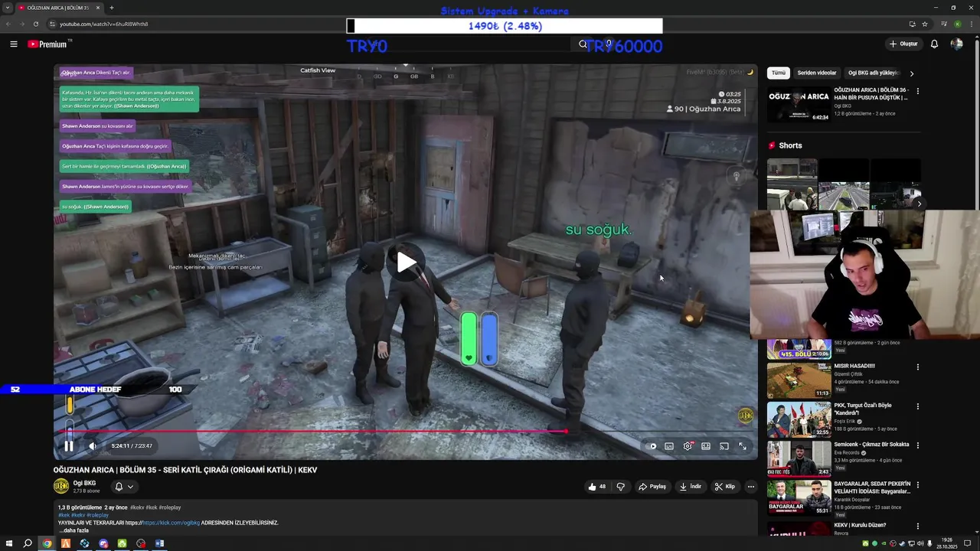Open the YouTube hamburger guide menu

[13, 44]
